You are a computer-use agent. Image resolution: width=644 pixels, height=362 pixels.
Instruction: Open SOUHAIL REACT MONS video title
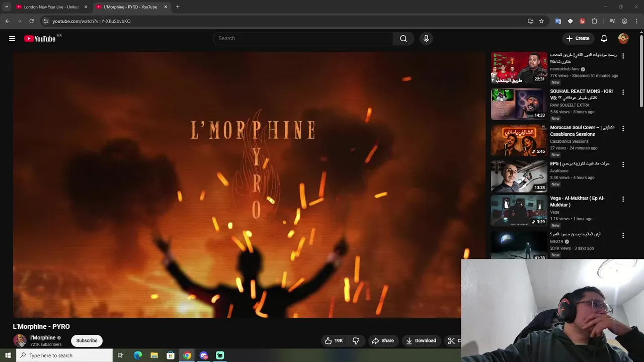(581, 95)
